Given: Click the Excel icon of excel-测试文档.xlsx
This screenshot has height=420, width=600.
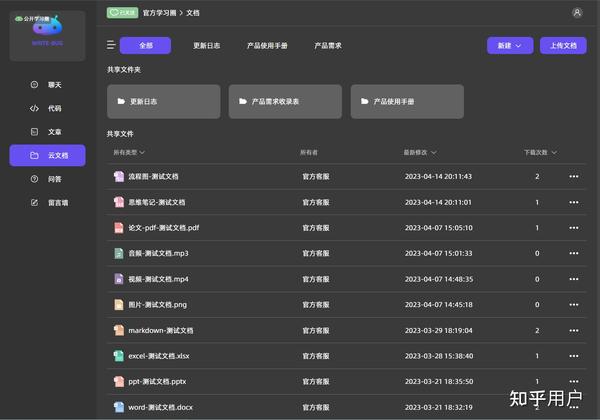Looking at the screenshot, I should 119,356.
